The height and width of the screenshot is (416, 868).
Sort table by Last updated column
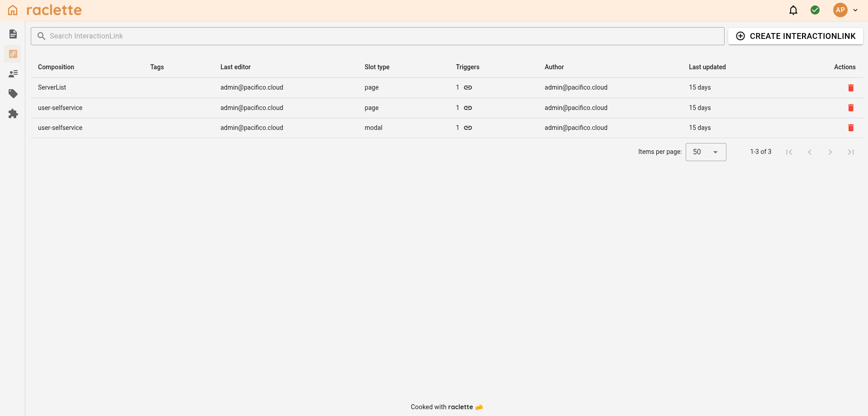[707, 67]
